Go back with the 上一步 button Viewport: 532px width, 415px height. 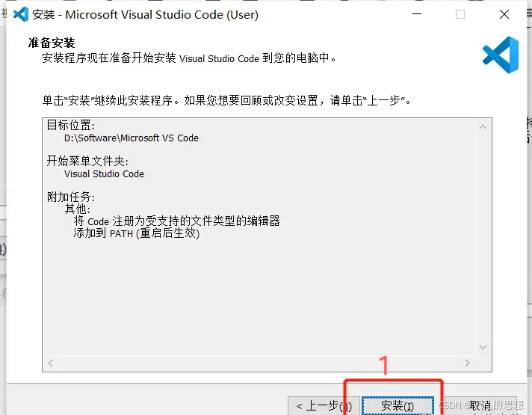324,405
